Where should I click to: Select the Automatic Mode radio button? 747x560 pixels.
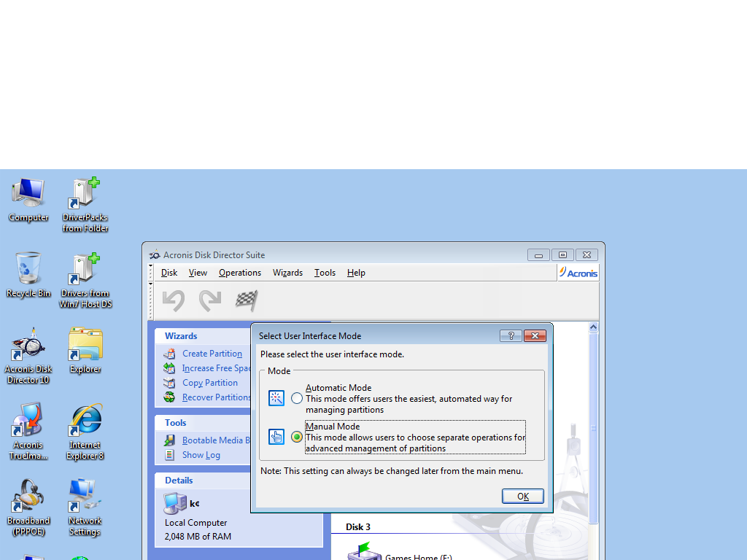(297, 398)
